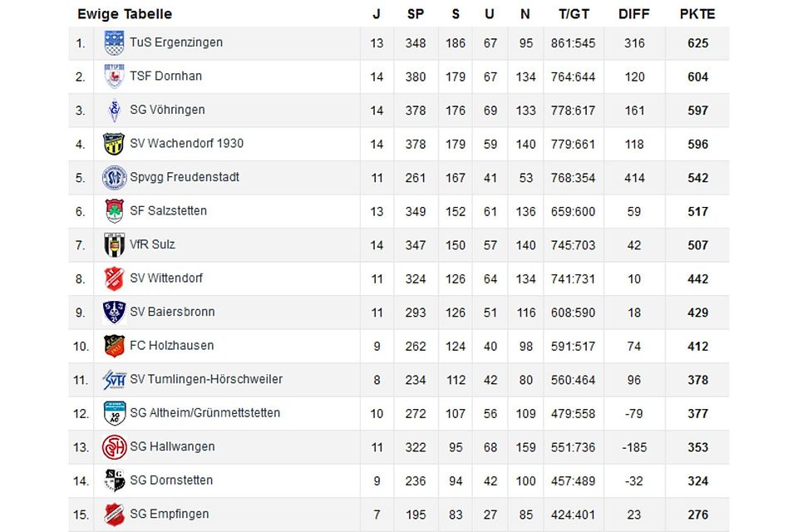Viewport: 798px width, 532px height.
Task: Open the SG Empfingen team link
Action: click(x=169, y=514)
